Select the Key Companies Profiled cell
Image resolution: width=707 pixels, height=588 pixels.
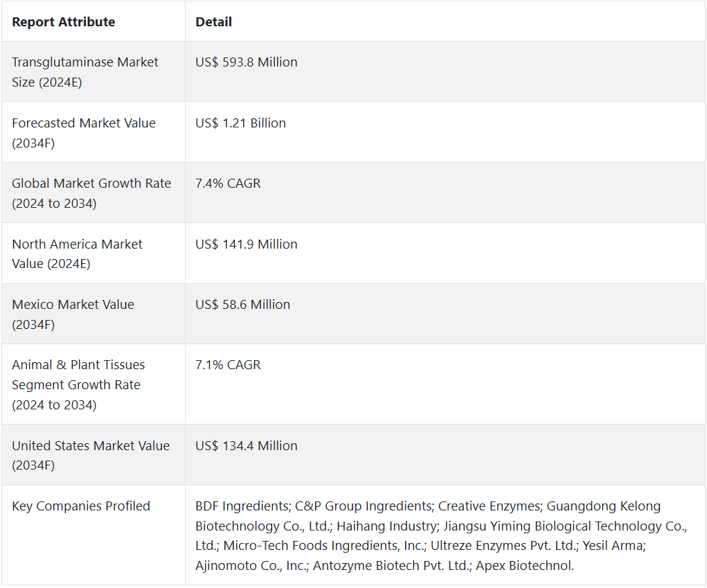coord(81,506)
